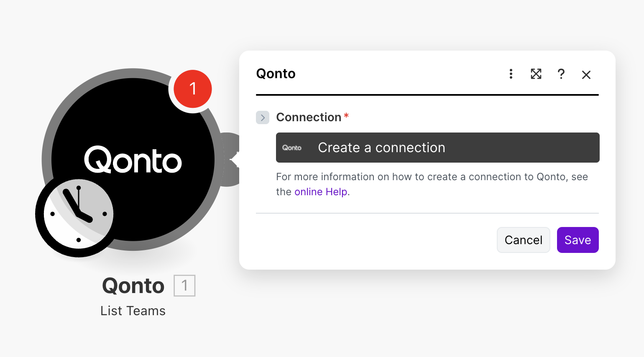
Task: Click the Connection field label
Action: (x=309, y=117)
